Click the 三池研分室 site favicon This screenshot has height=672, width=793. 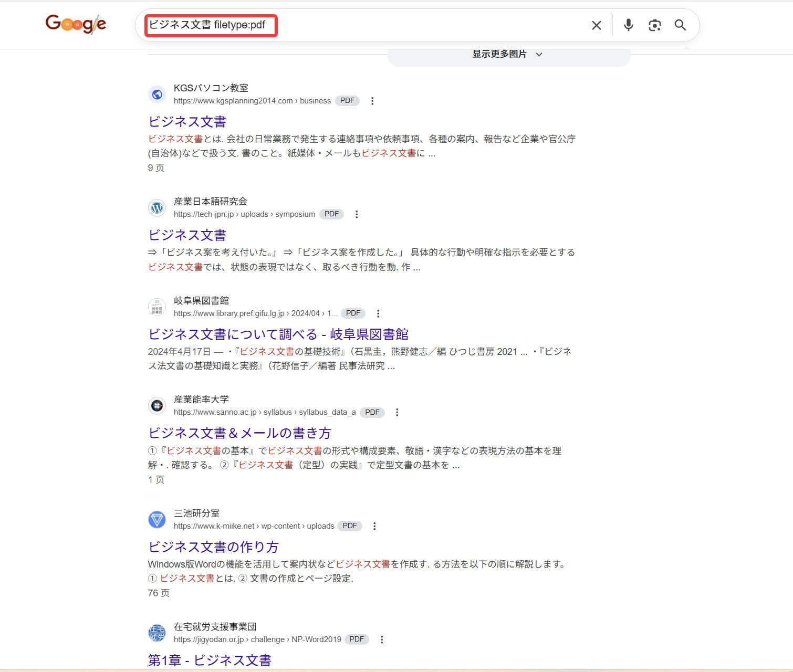point(156,520)
